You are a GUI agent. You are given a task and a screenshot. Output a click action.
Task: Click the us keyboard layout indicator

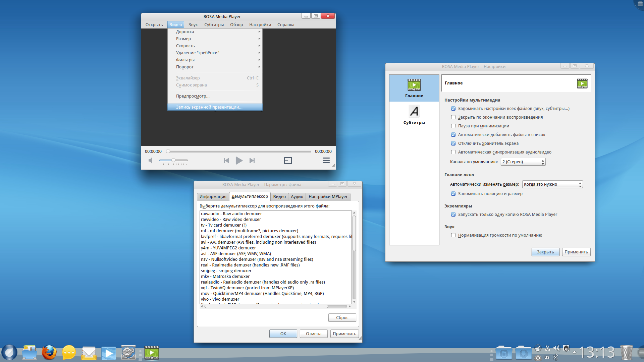pyautogui.click(x=547, y=357)
